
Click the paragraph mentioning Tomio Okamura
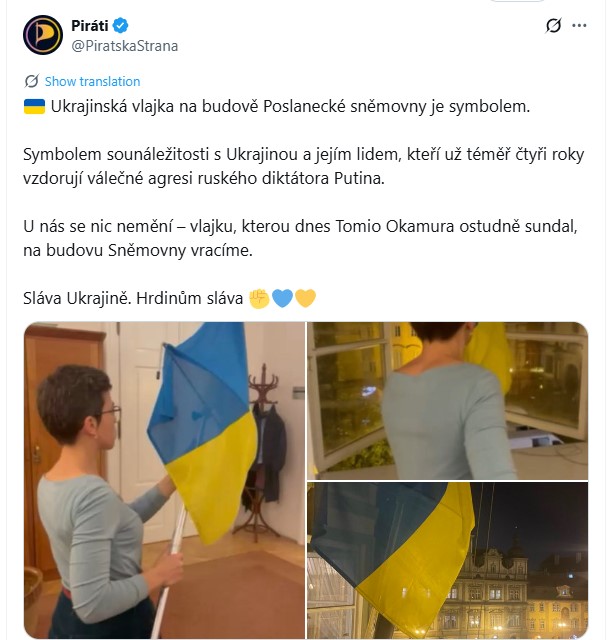300,238
